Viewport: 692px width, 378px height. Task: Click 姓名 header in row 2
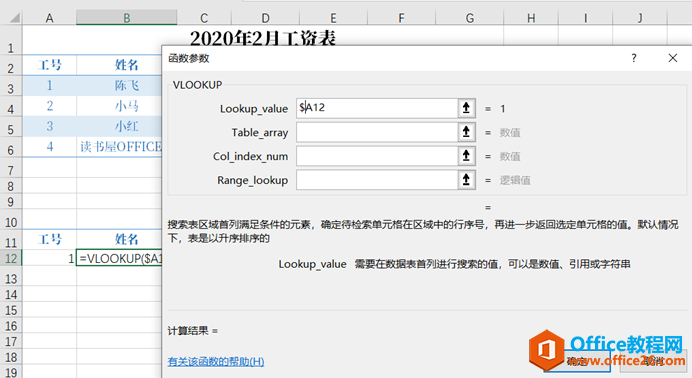tap(119, 65)
